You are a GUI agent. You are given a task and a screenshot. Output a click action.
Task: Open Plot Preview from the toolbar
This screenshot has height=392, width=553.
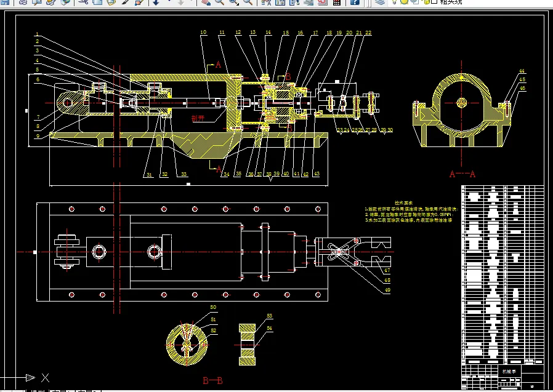pyautogui.click(x=37, y=2)
